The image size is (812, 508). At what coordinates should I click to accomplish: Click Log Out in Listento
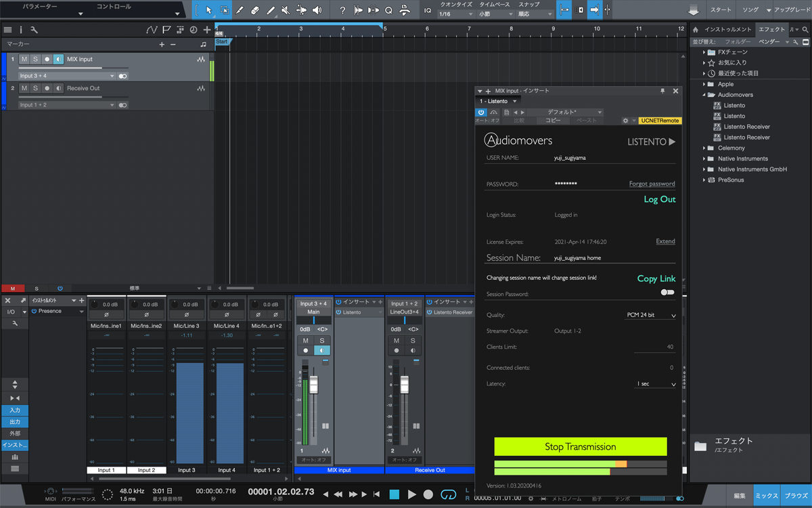(x=660, y=199)
